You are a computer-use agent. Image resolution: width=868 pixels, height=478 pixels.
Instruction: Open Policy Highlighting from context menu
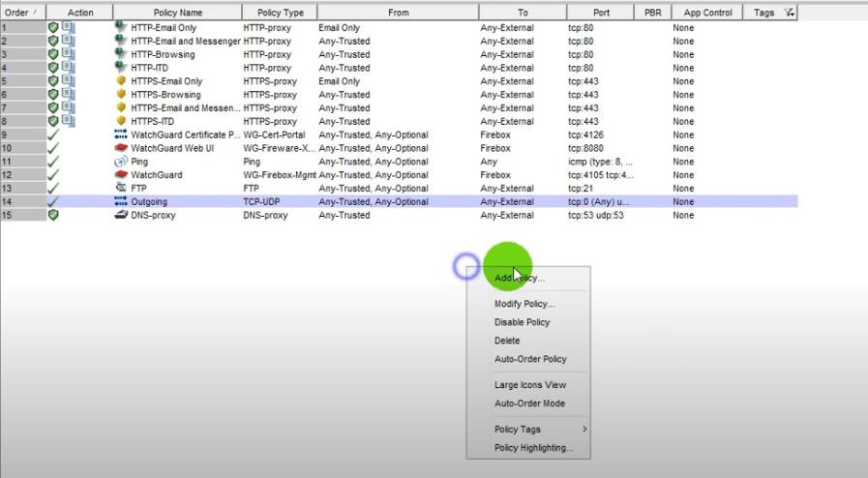pos(533,448)
